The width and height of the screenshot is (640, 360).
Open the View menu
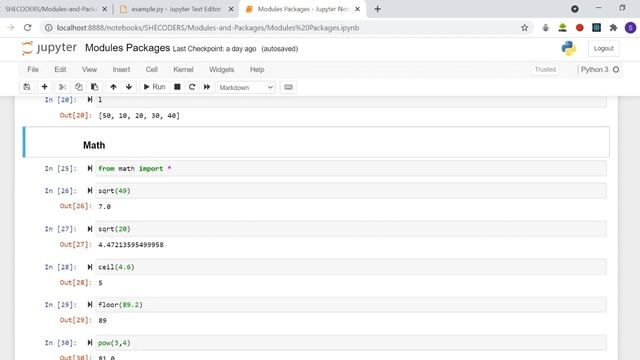[x=89, y=69]
